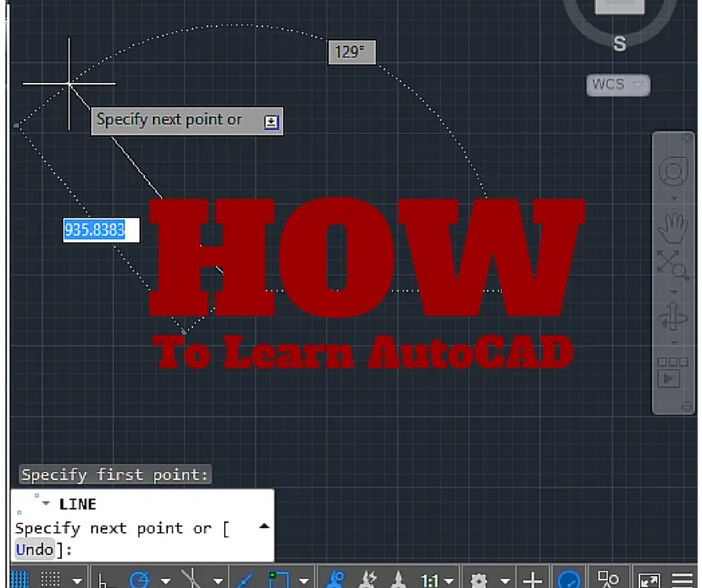Select Undo in the LINE command prompt
The height and width of the screenshot is (588, 702).
33,549
